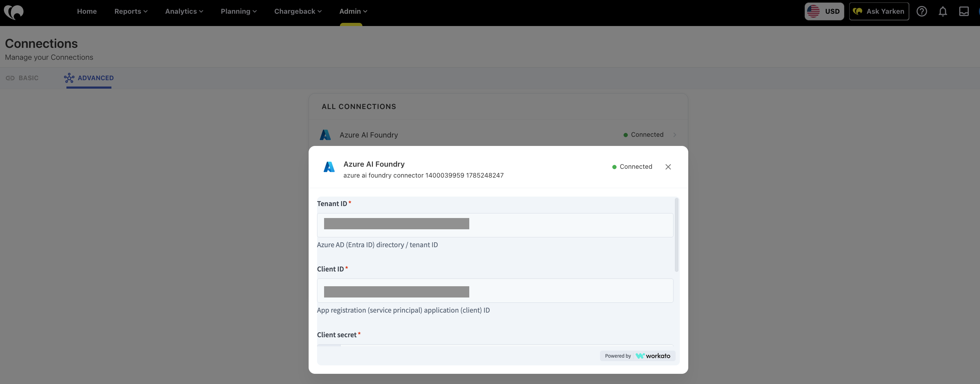980x384 pixels.
Task: Click the Azure icon in the dialog header
Action: [x=329, y=167]
